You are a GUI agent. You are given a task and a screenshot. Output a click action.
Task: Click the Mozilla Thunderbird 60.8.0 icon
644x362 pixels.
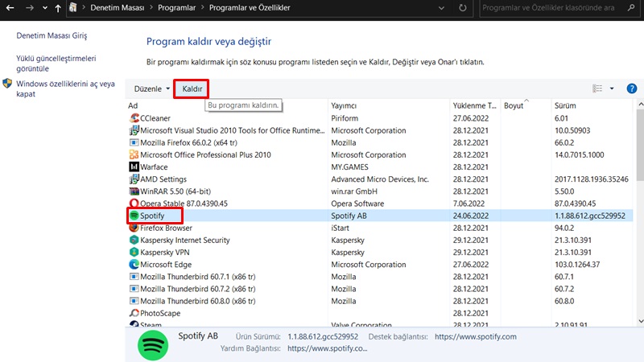click(134, 301)
